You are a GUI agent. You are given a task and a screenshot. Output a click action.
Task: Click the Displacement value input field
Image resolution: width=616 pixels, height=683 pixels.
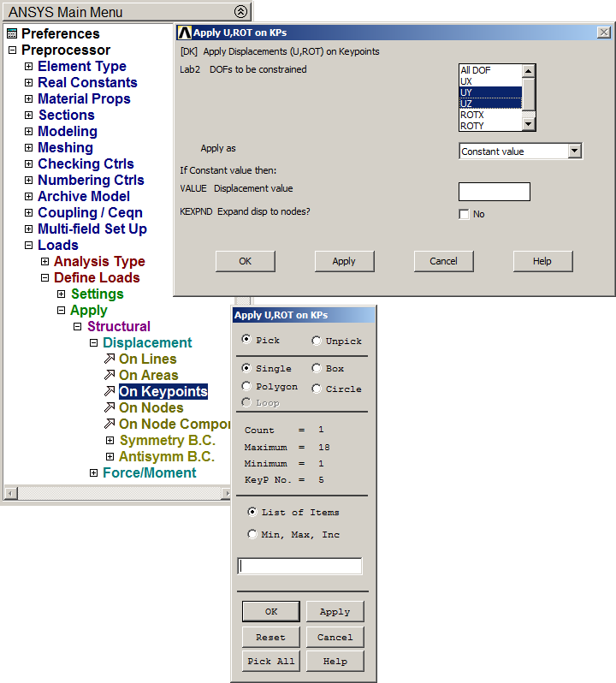click(494, 192)
